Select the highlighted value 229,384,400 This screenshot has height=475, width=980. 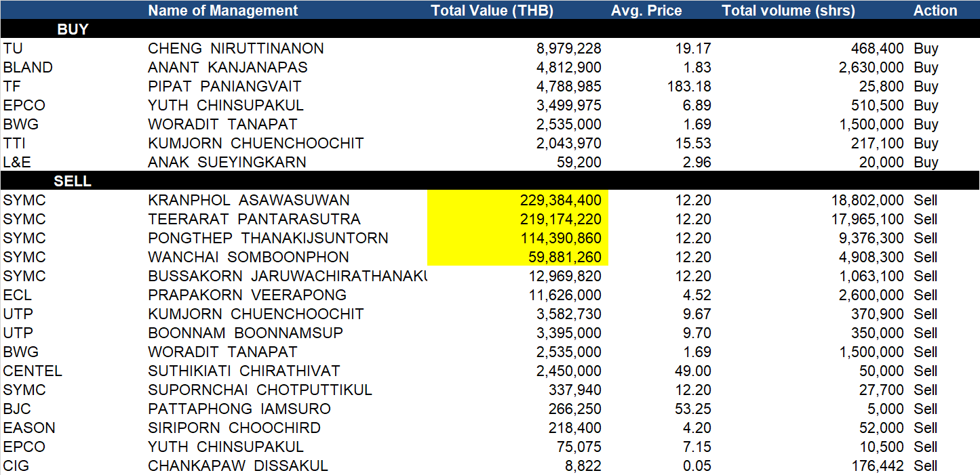tap(561, 200)
